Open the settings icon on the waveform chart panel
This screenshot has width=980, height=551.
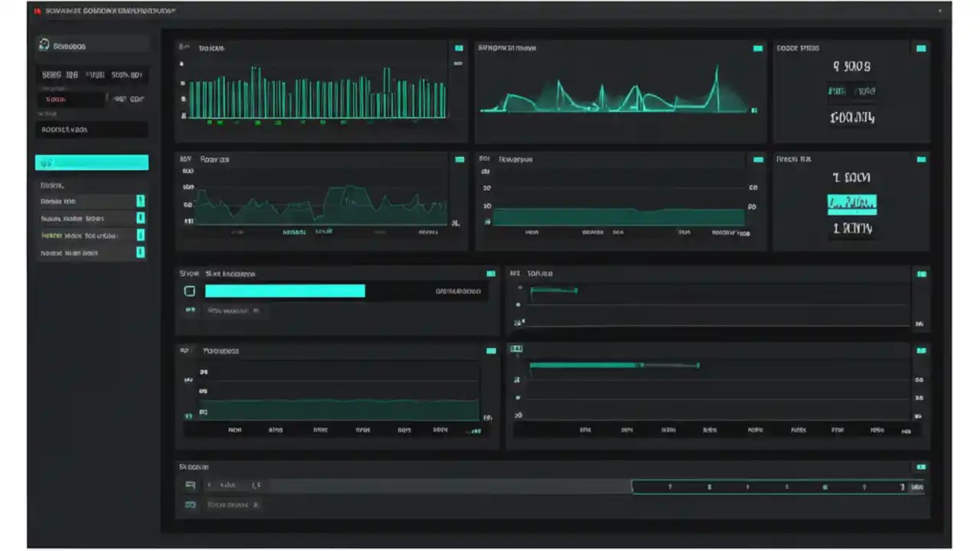click(757, 47)
